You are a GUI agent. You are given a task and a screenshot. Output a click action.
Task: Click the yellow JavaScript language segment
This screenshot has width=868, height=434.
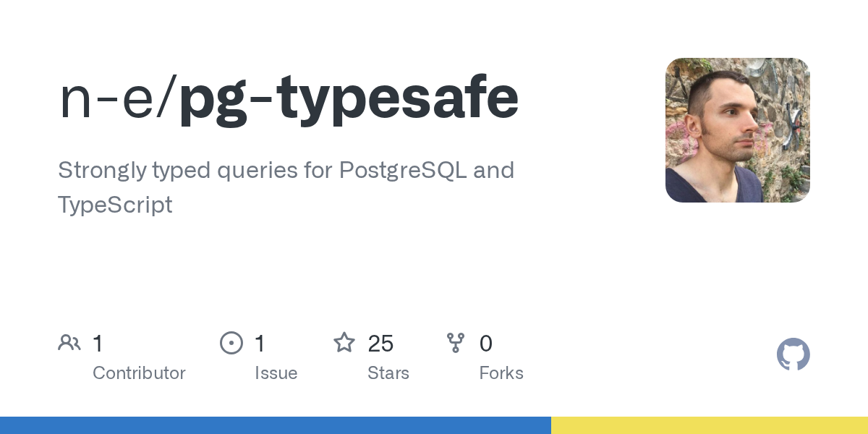point(709,425)
